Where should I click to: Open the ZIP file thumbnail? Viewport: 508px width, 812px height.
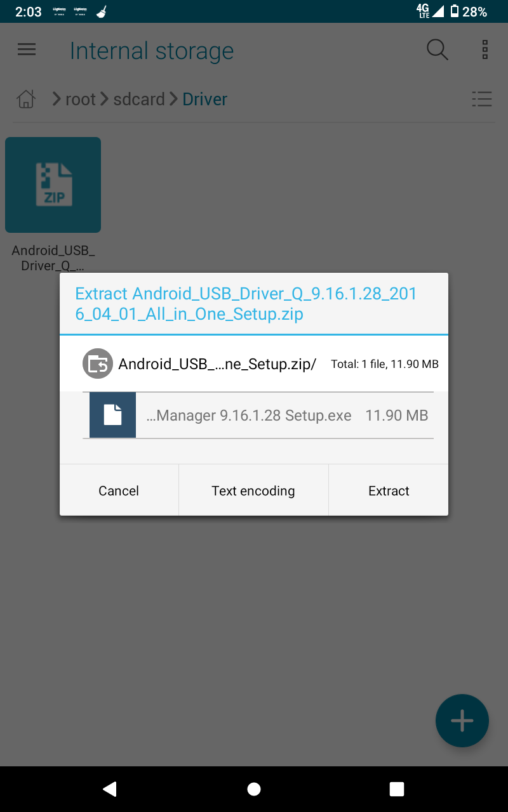click(x=53, y=185)
